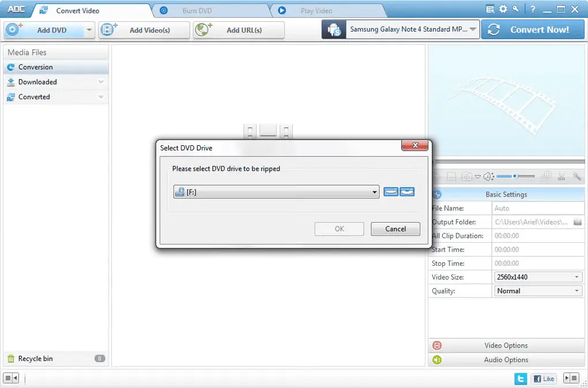Open the magic wand effects icon
The image size is (588, 388).
[576, 176]
